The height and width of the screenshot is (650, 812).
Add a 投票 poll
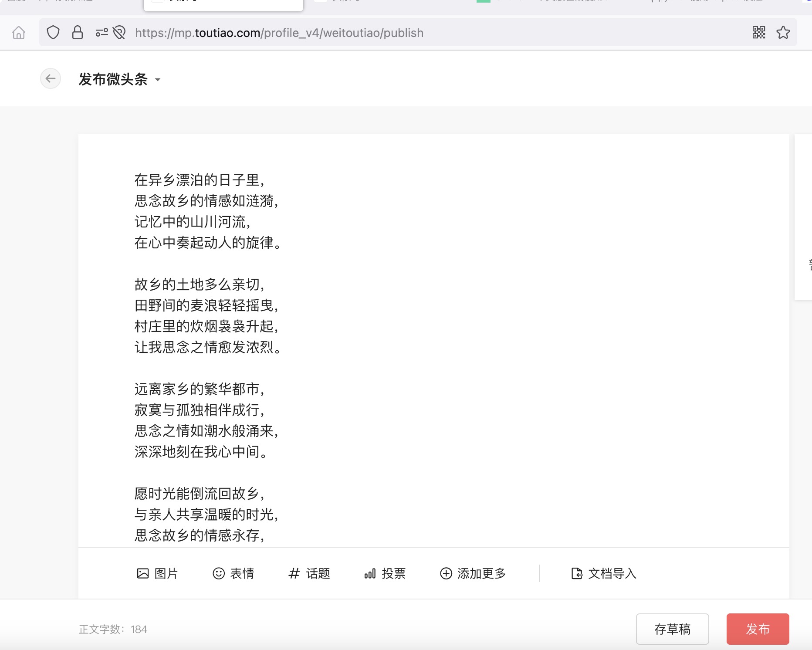pyautogui.click(x=385, y=573)
